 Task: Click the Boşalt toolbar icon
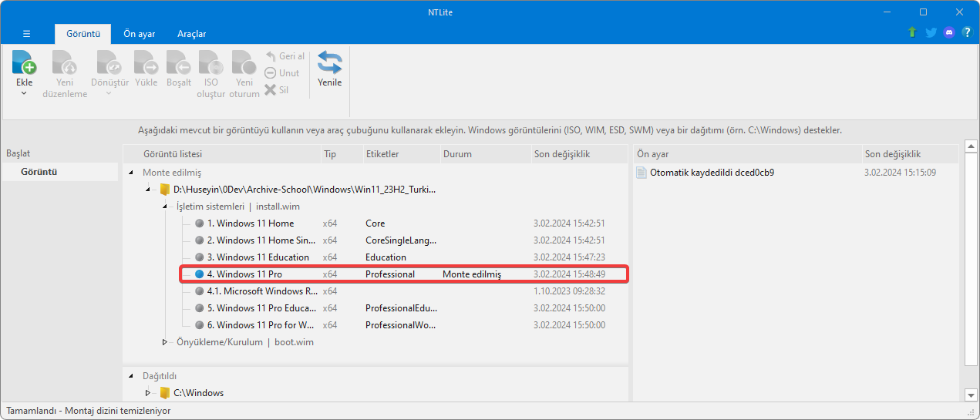[x=179, y=63]
